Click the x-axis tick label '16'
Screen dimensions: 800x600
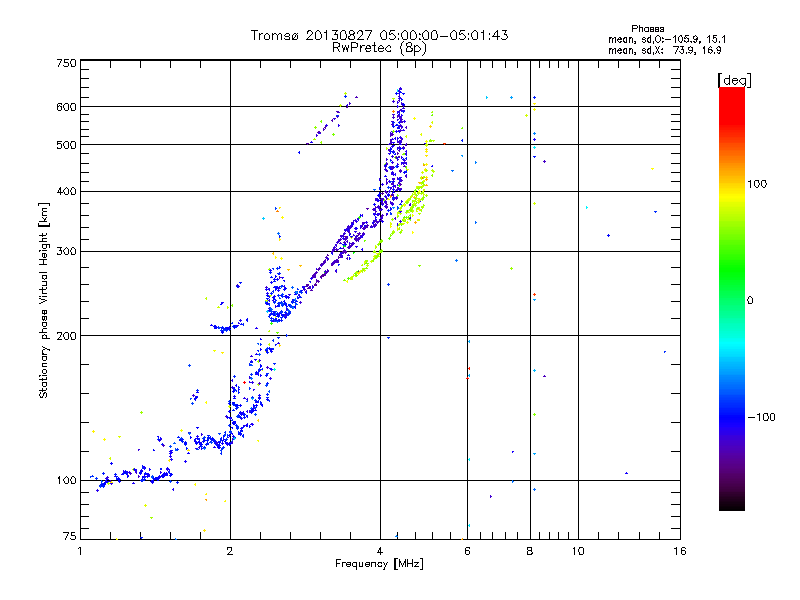[x=680, y=551]
